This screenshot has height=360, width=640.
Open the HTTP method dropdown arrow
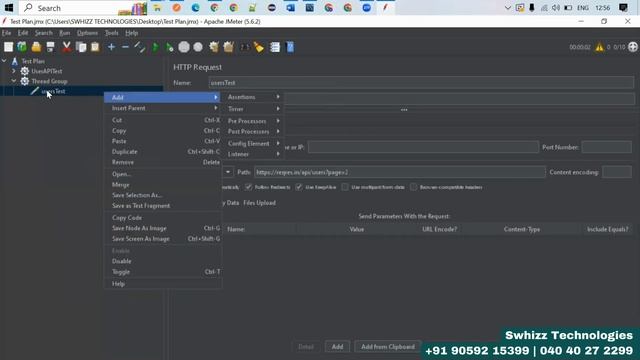pos(228,172)
